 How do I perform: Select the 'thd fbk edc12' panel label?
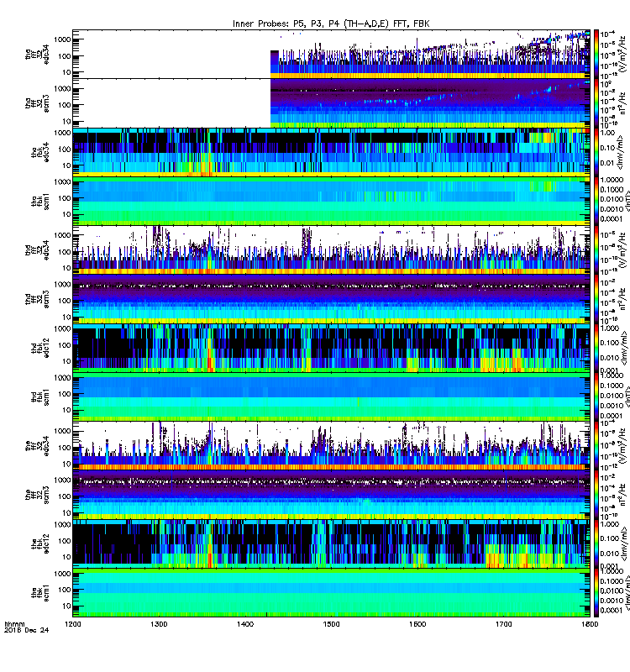(40, 348)
